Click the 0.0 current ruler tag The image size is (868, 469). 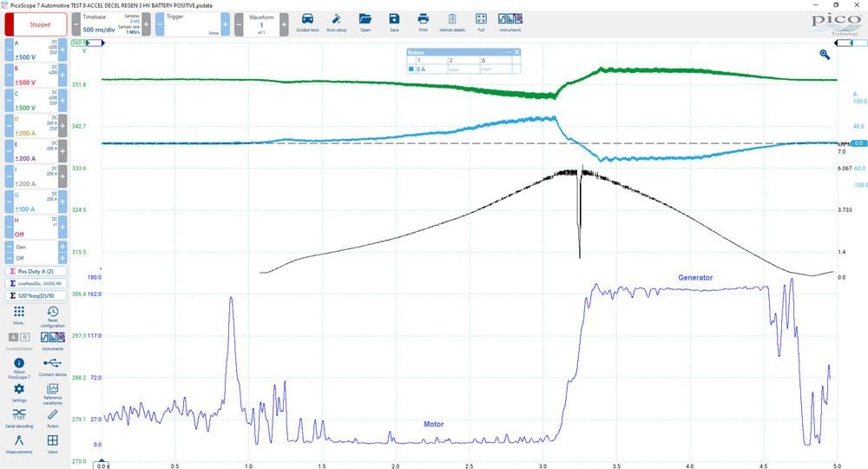pyautogui.click(x=858, y=143)
